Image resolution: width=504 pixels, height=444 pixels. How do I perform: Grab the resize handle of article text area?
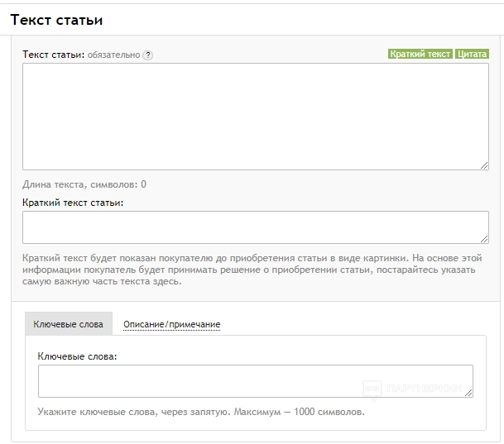click(484, 165)
